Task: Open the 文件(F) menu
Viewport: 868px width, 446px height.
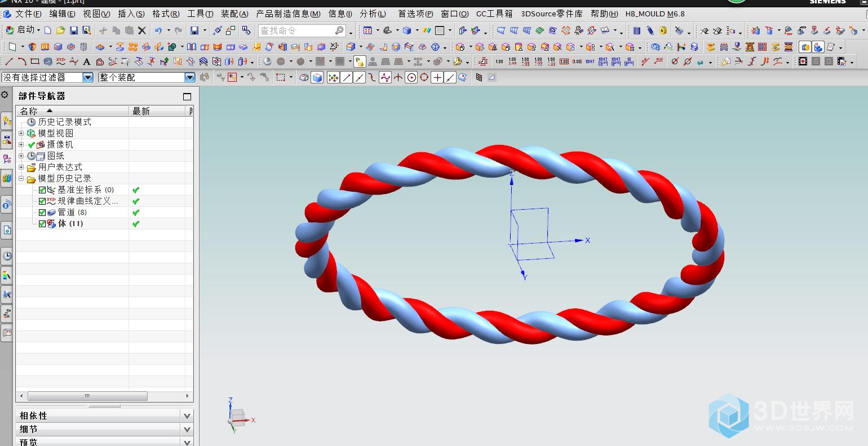Action: 28,14
